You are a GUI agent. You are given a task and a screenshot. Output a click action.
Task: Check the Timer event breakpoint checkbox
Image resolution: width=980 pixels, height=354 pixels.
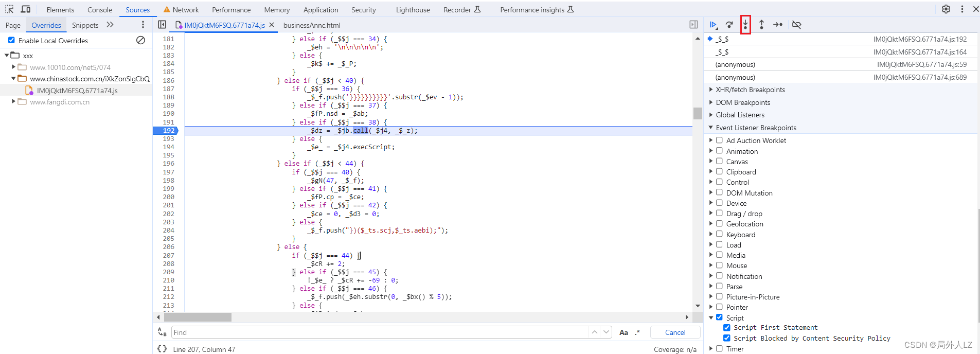[719, 348]
